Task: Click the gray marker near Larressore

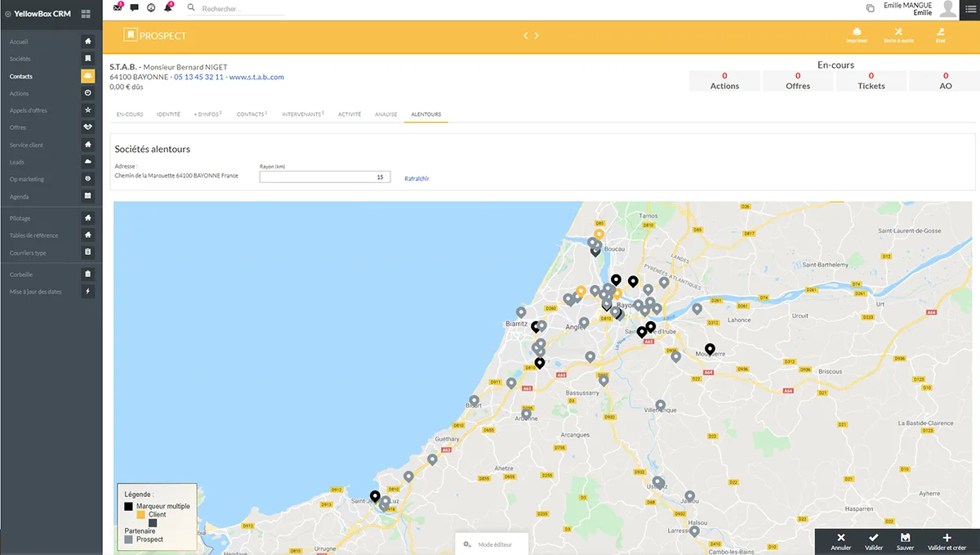Action: click(694, 531)
